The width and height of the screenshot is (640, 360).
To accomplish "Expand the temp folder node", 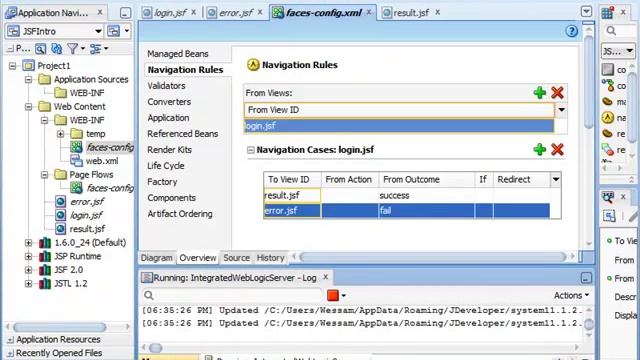I will pos(60,133).
